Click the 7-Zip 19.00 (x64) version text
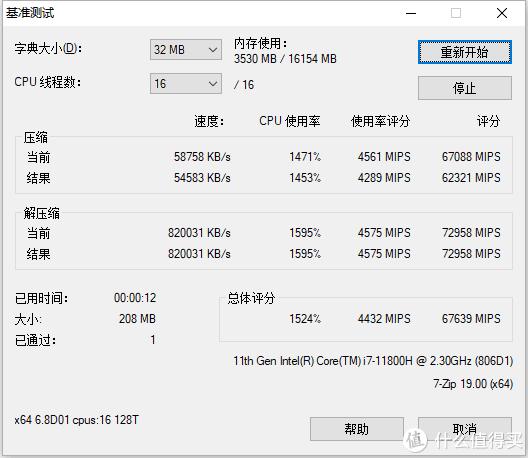Screen dimensions: 528x458 [x=473, y=384]
